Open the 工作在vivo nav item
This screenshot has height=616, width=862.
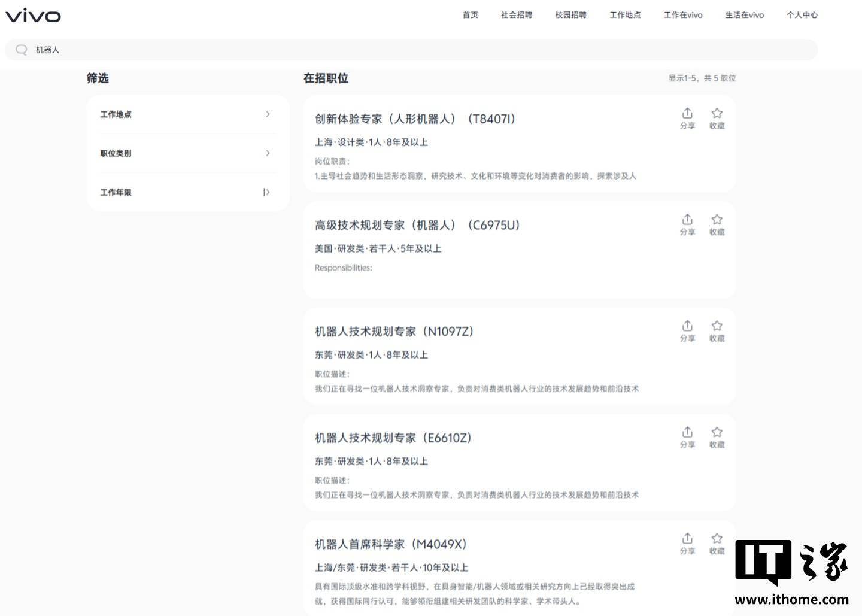click(x=683, y=15)
